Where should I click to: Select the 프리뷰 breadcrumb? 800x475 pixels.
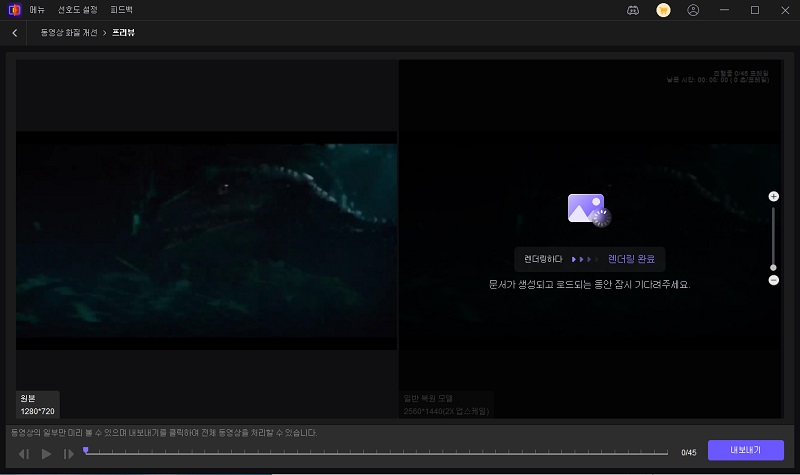(123, 33)
